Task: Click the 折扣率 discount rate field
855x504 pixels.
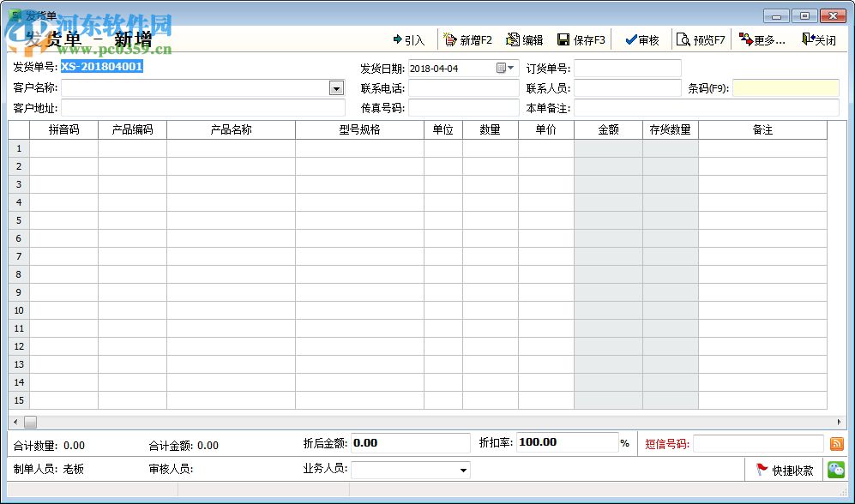Action: (x=567, y=442)
